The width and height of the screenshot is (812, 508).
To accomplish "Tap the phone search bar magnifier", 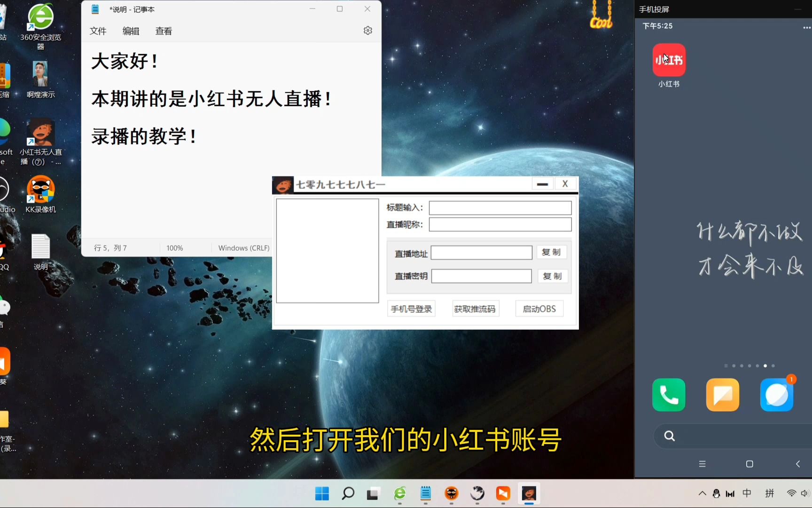I will 670,436.
